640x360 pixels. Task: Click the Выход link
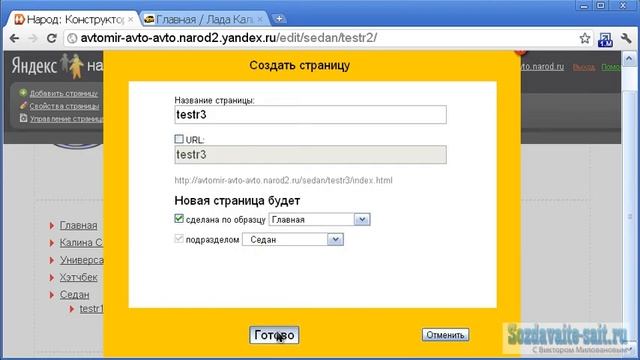(583, 67)
